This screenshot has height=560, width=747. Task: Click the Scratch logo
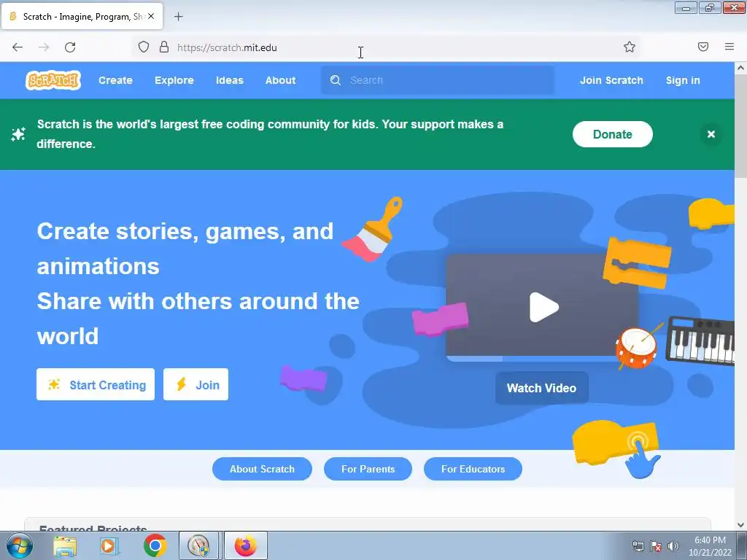click(53, 80)
